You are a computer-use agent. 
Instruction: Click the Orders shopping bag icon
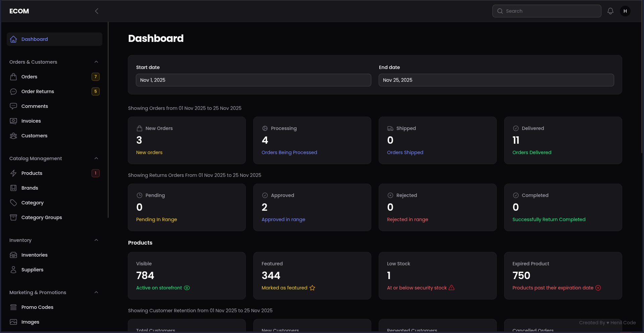13,77
